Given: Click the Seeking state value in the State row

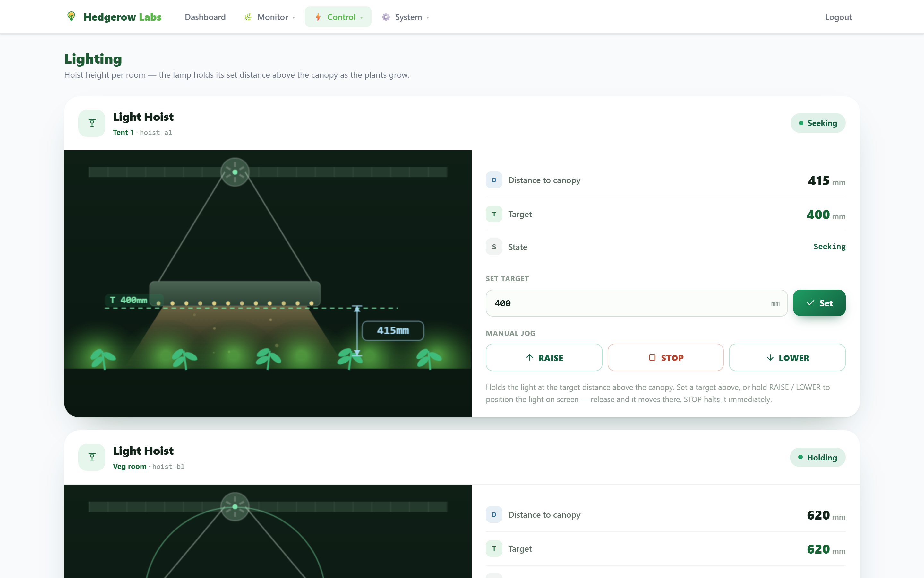Looking at the screenshot, I should click(829, 247).
